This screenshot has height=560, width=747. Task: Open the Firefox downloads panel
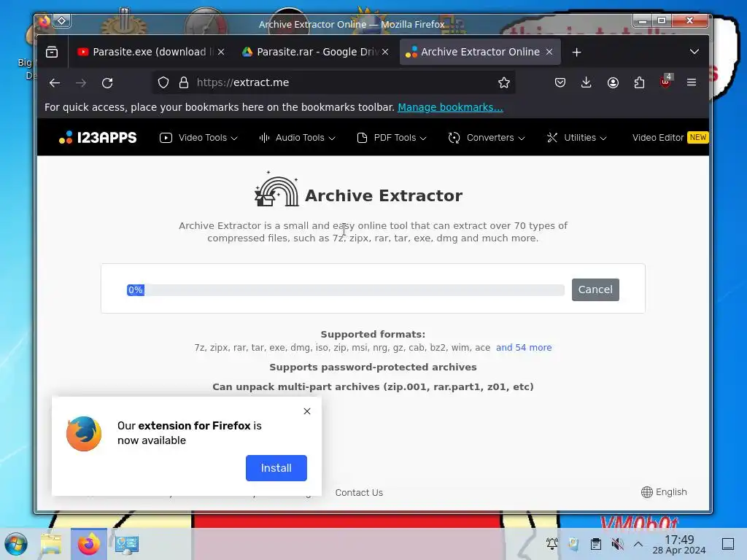[x=586, y=83]
